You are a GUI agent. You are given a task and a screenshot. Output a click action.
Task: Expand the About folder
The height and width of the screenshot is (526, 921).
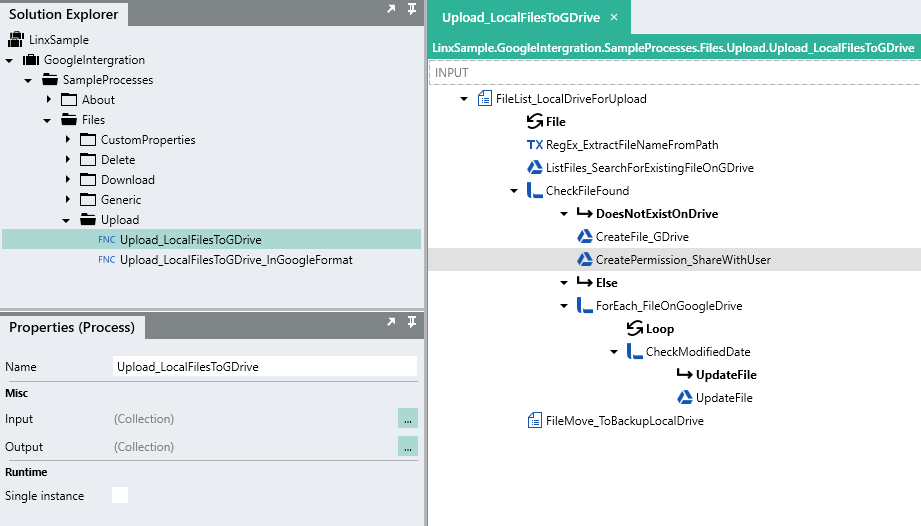49,100
